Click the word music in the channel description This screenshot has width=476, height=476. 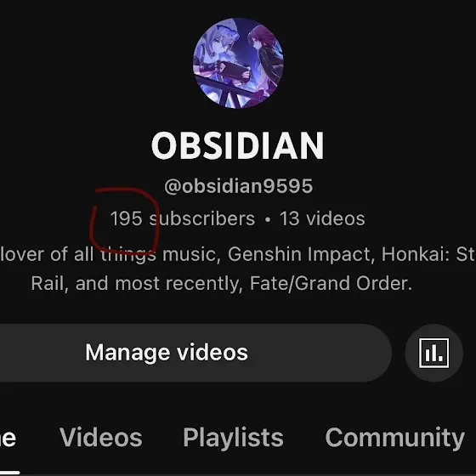pos(191,254)
